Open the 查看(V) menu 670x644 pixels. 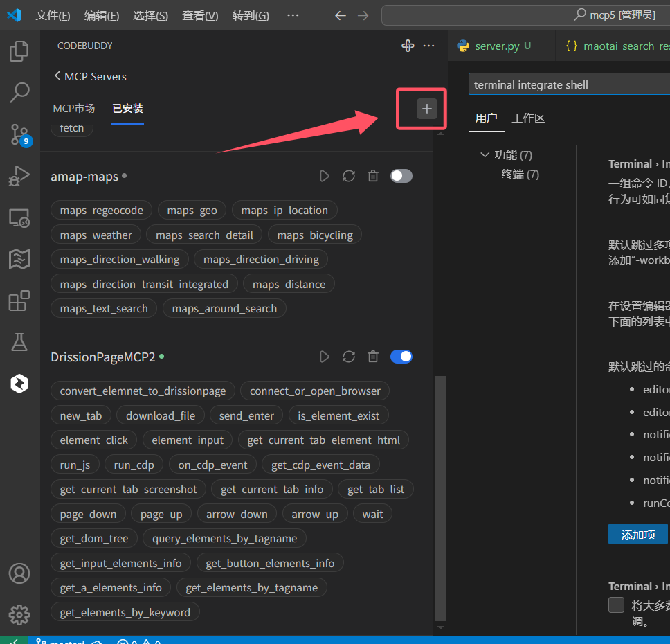click(x=200, y=16)
